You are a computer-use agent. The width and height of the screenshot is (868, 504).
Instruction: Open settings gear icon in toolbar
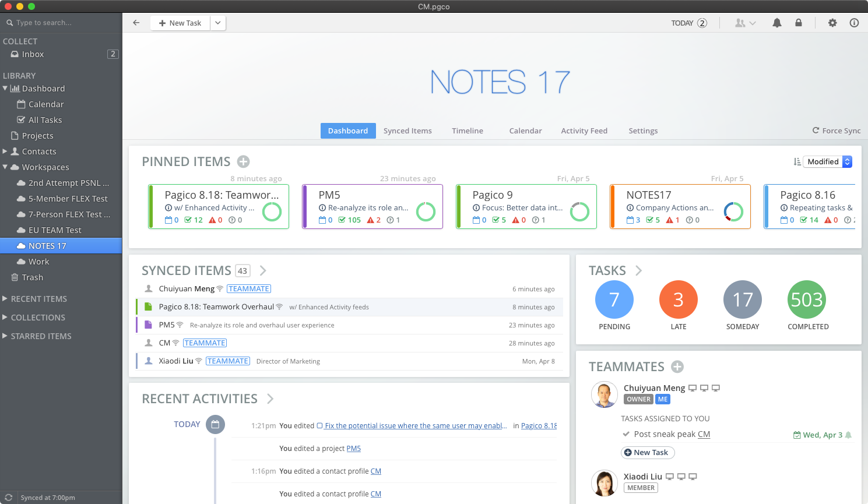coord(832,23)
